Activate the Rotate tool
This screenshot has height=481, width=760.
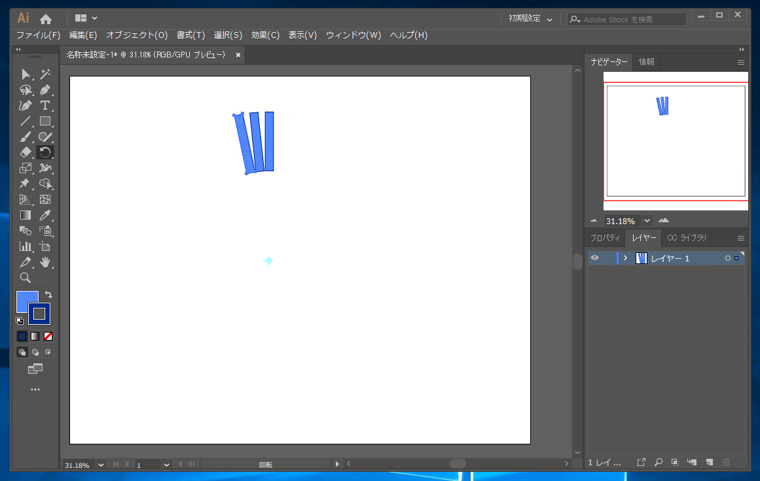tap(45, 152)
